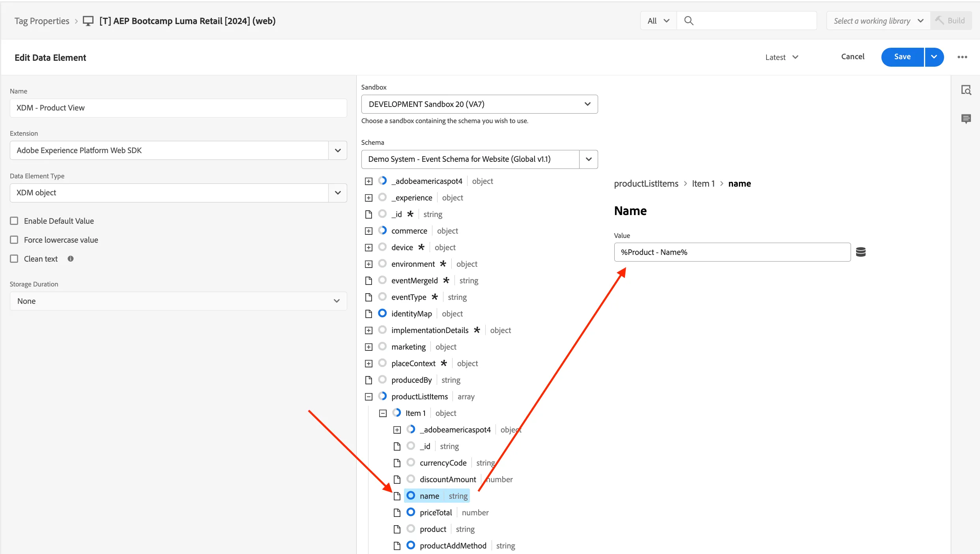Open the Schema dropdown arrow
The height and width of the screenshot is (554, 980).
tap(589, 159)
